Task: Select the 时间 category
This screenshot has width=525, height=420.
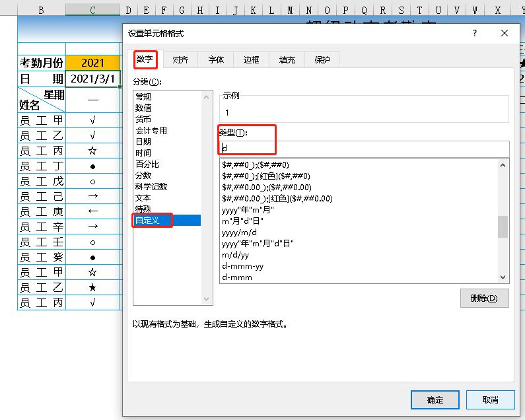Action: point(167,153)
